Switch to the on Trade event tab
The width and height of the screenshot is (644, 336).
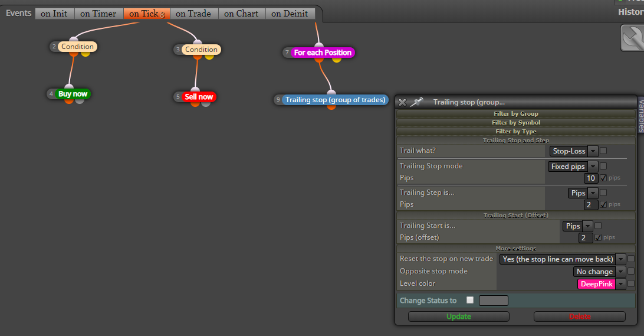(194, 14)
